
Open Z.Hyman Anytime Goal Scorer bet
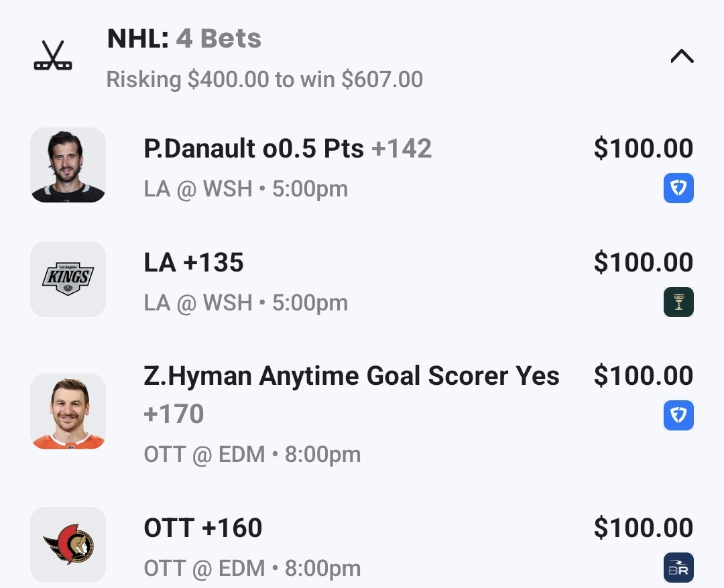[351, 376]
